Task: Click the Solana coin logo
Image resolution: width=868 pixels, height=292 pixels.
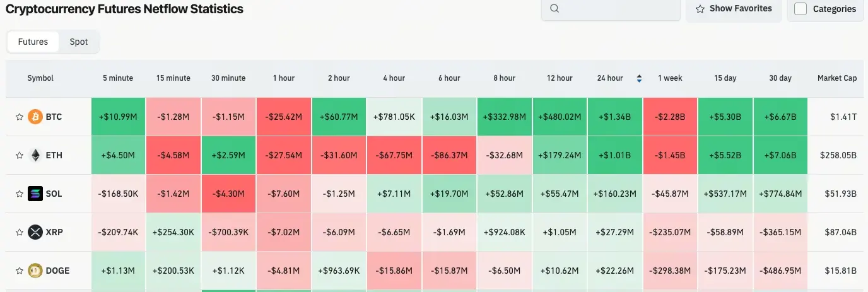Action: tap(35, 194)
